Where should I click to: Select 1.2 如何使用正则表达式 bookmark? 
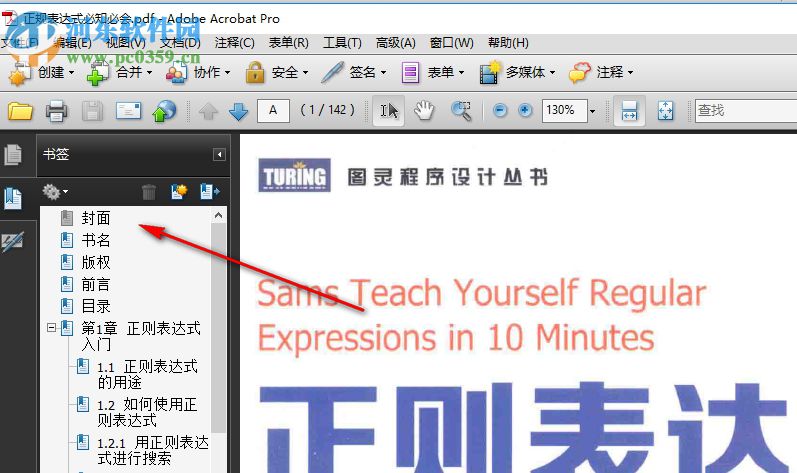coord(147,413)
